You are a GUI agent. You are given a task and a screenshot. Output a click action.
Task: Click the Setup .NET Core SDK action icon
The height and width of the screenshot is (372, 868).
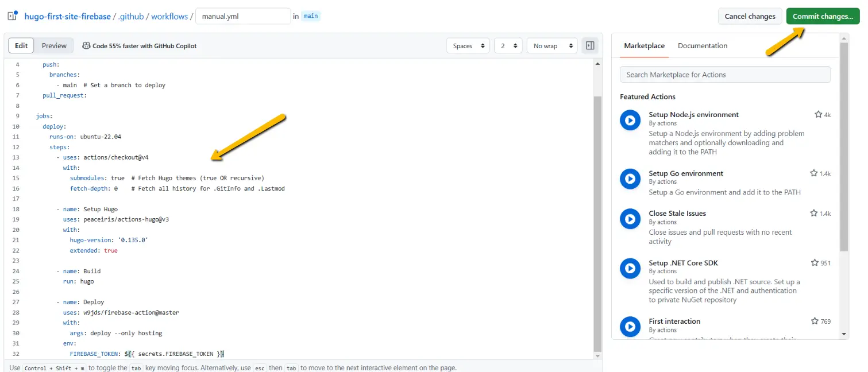630,268
